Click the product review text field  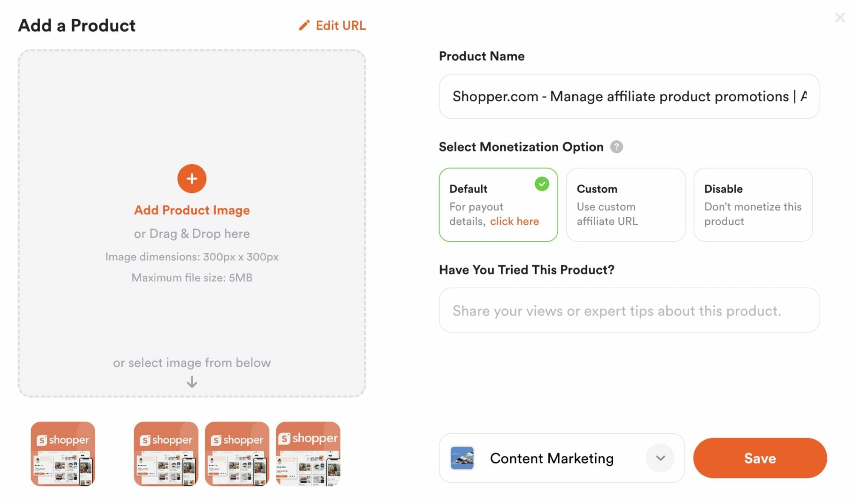coord(629,310)
